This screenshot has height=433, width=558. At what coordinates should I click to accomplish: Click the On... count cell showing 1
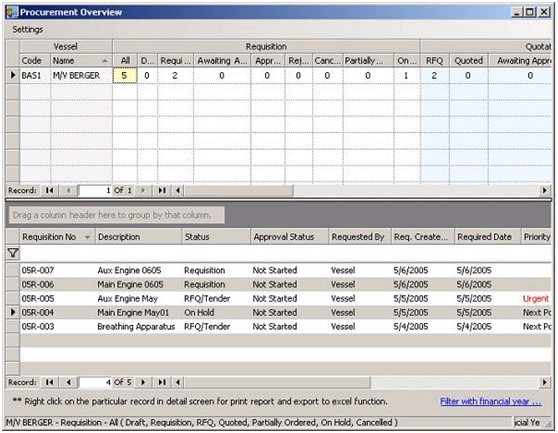click(406, 75)
